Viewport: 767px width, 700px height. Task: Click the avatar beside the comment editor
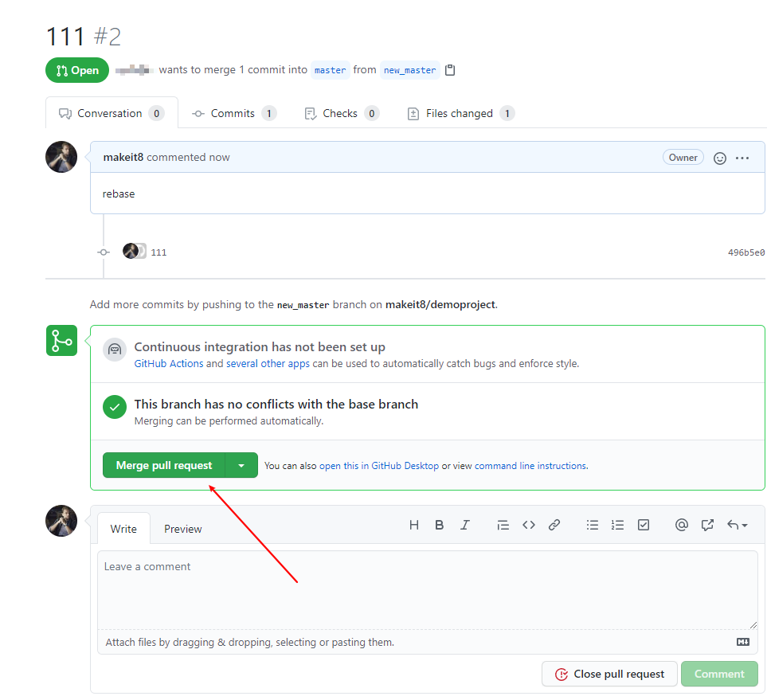[x=61, y=521]
